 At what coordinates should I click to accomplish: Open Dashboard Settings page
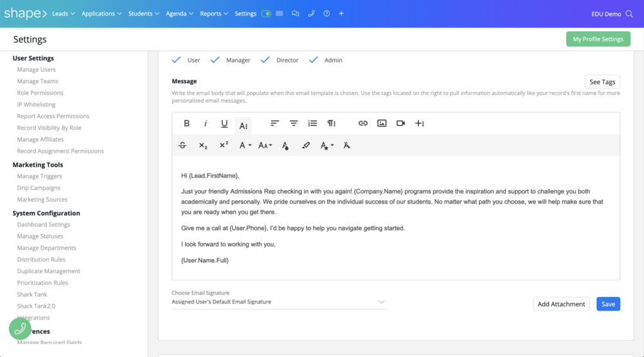(x=44, y=225)
